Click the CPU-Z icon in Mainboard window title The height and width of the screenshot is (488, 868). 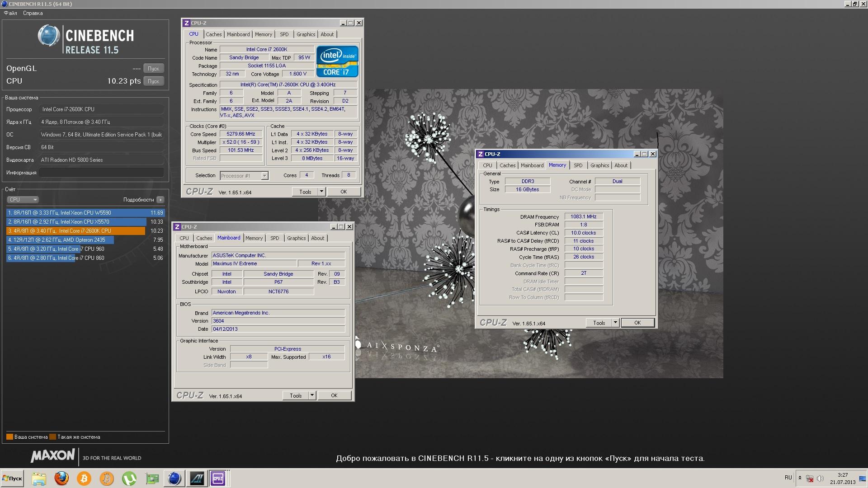click(177, 227)
